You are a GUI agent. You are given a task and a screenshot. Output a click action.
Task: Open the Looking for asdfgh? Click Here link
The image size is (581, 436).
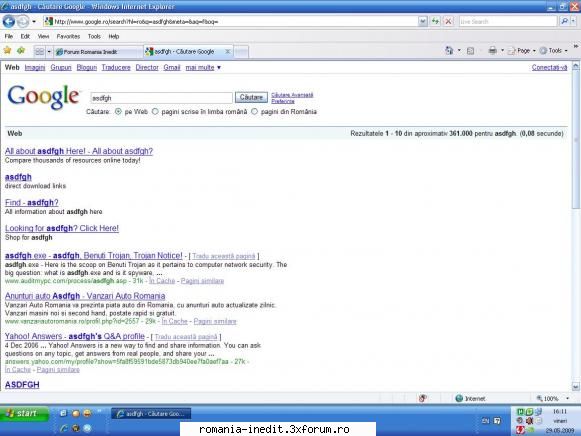pyautogui.click(x=62, y=228)
